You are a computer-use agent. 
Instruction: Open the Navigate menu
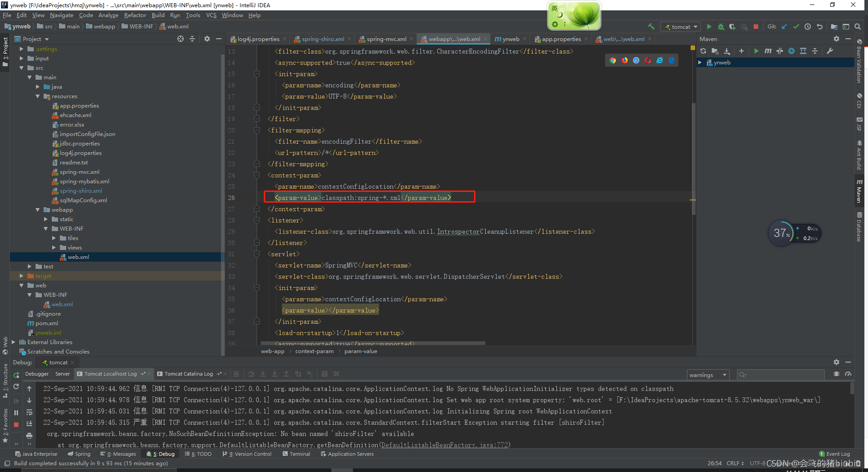[61, 15]
